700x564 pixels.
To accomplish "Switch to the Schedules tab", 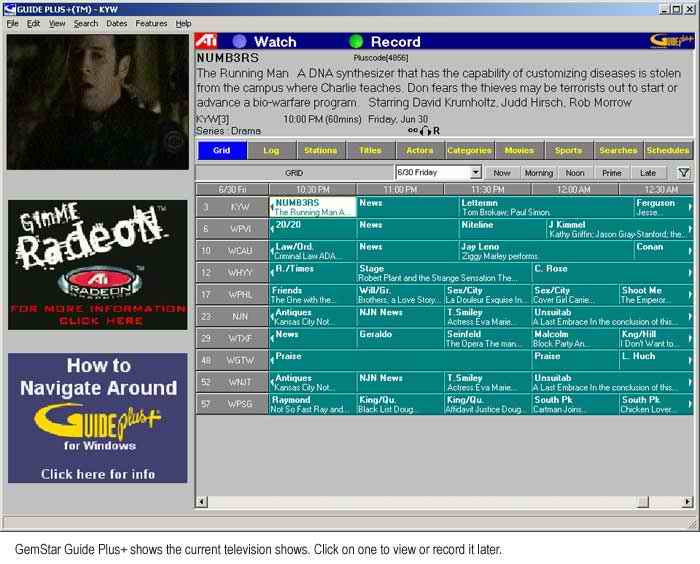I will pyautogui.click(x=668, y=150).
